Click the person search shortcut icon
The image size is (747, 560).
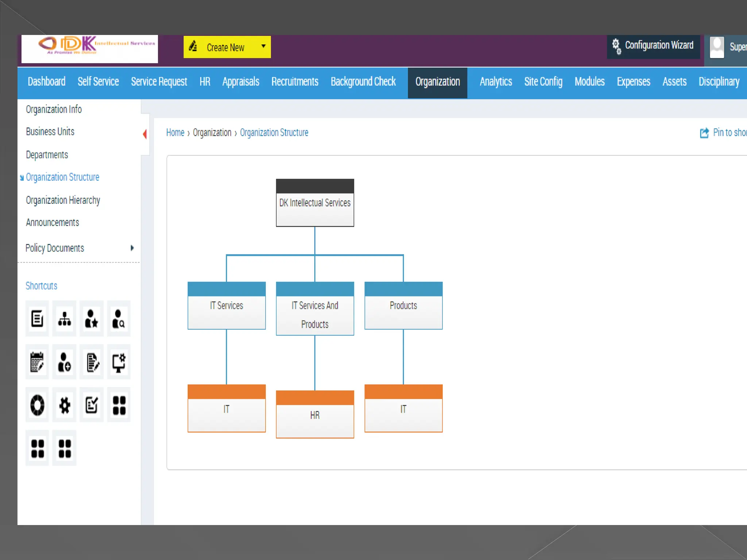click(x=119, y=319)
